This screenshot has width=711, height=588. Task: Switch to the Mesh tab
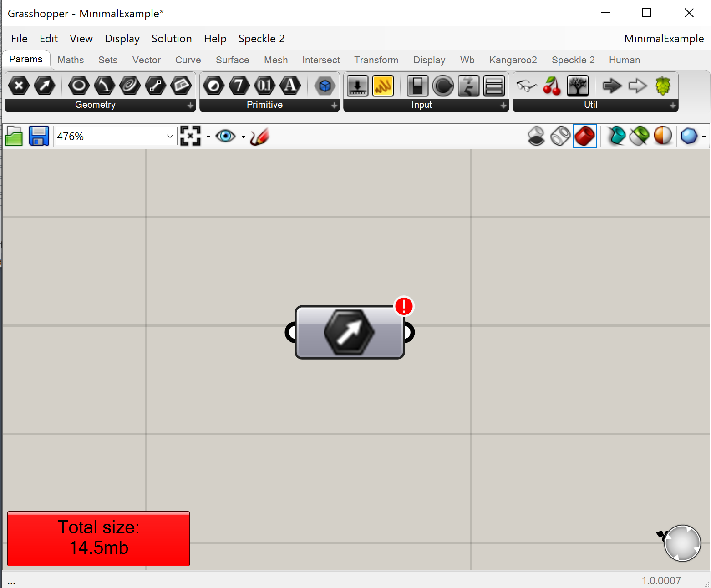click(276, 60)
